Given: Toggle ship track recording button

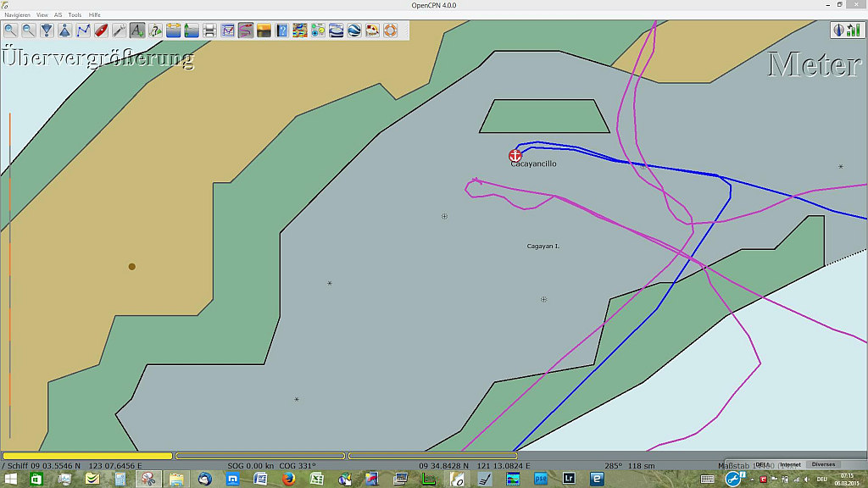Looking at the screenshot, I should (246, 30).
